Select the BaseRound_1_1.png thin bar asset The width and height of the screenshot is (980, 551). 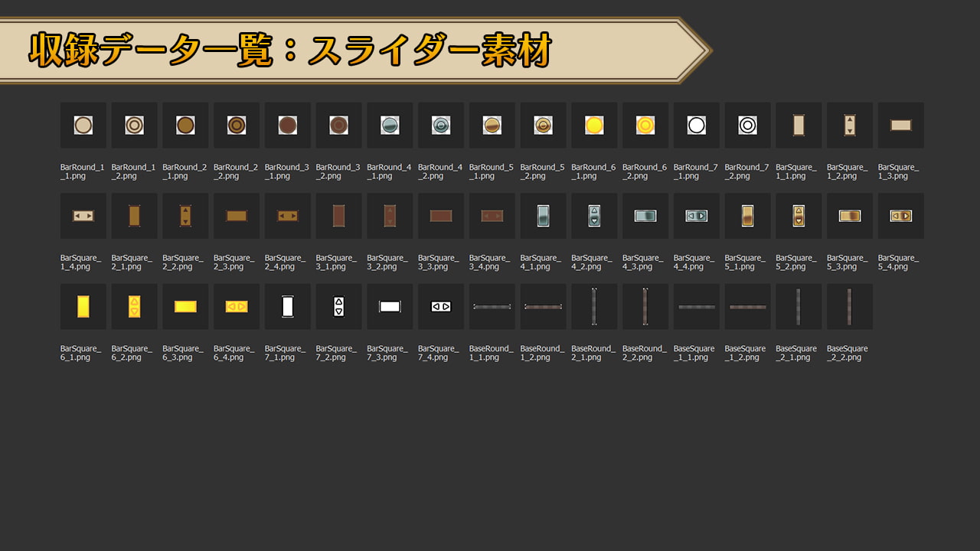492,306
